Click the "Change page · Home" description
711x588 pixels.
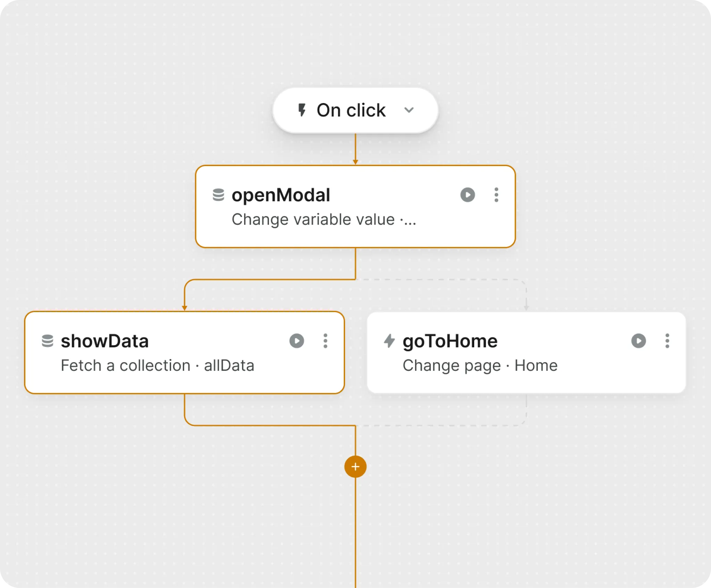480,366
